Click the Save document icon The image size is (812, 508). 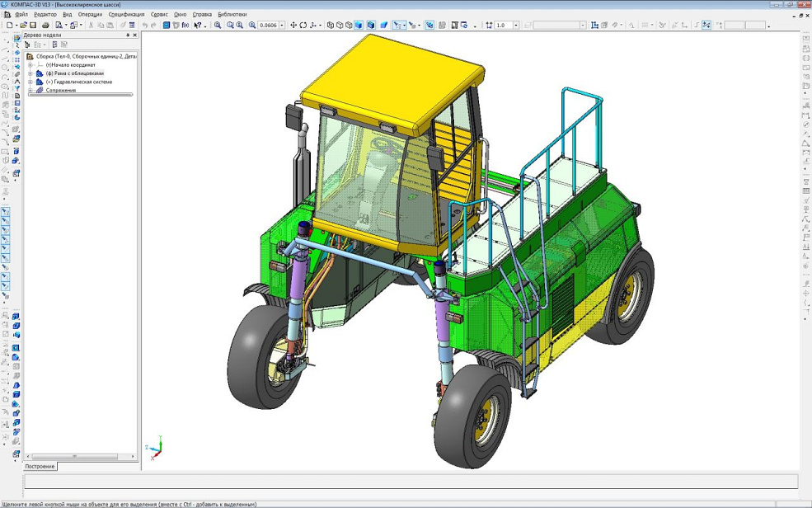click(34, 26)
